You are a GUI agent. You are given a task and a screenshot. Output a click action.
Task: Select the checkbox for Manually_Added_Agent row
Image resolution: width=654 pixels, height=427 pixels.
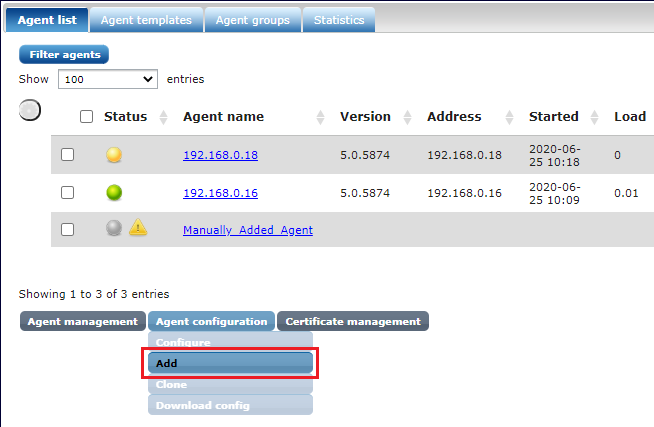click(67, 229)
